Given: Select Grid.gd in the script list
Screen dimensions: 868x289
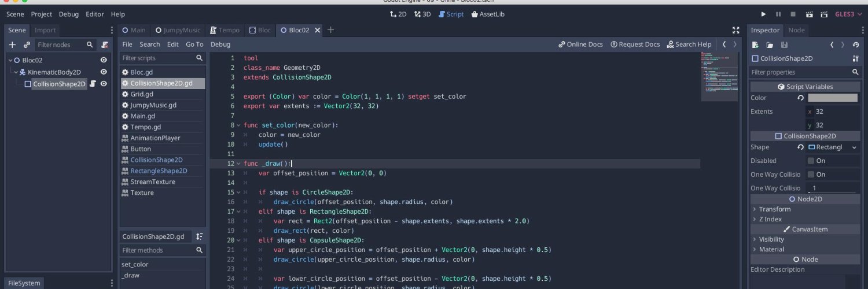Looking at the screenshot, I should point(163,94).
